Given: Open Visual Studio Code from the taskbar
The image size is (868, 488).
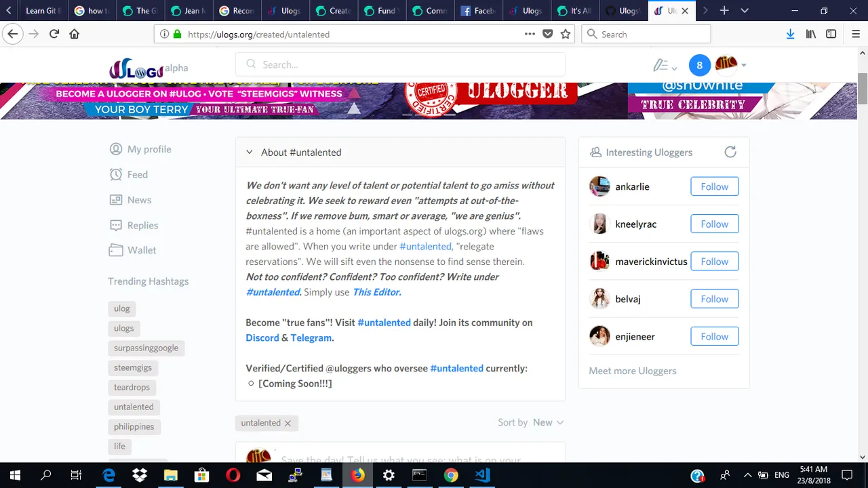Looking at the screenshot, I should pos(482,475).
